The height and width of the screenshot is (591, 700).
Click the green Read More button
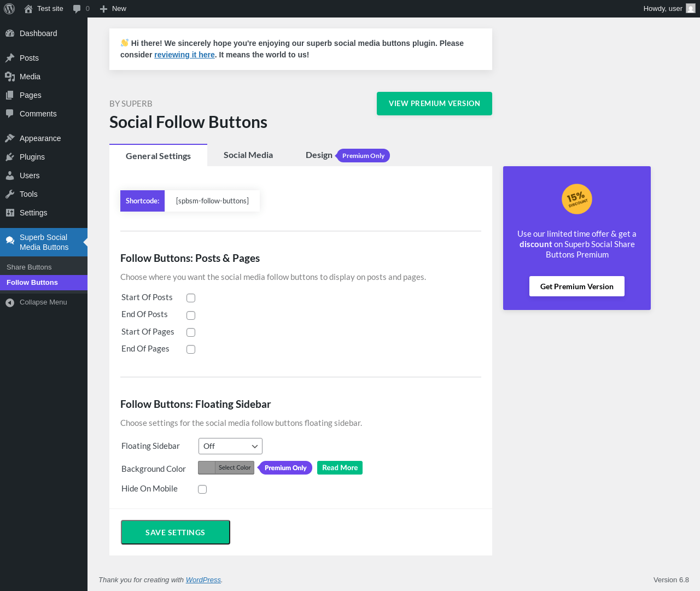pyautogui.click(x=340, y=468)
